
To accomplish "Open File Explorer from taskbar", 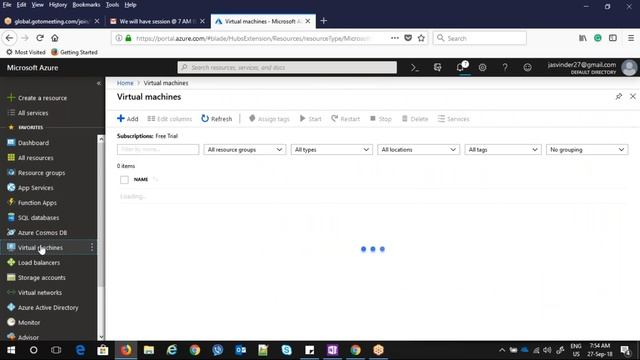I will pos(149,350).
